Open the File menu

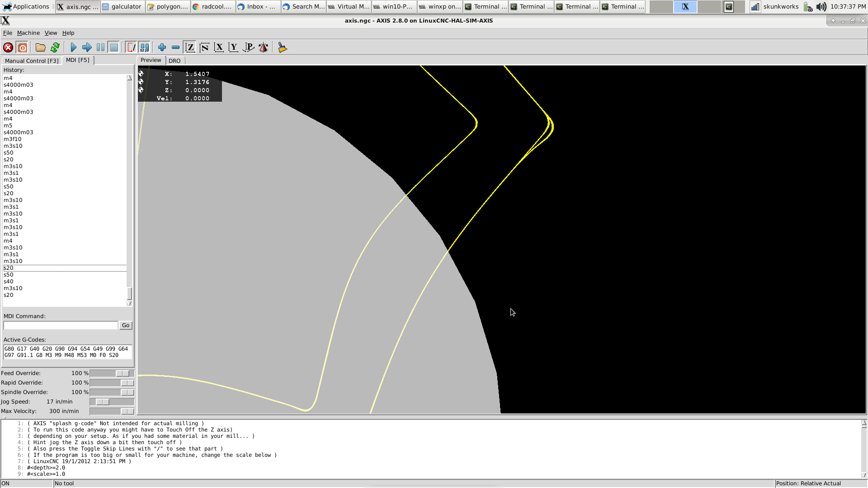(x=8, y=33)
